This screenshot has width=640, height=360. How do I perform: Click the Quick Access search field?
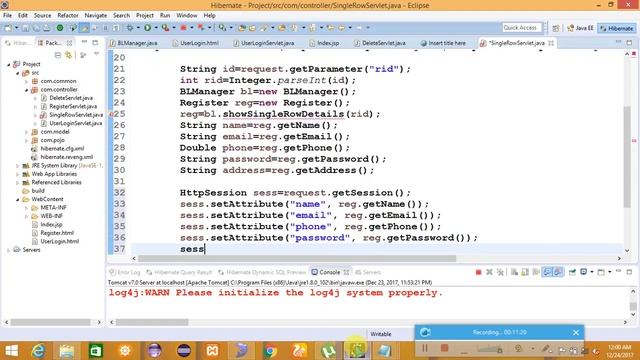[x=521, y=28]
